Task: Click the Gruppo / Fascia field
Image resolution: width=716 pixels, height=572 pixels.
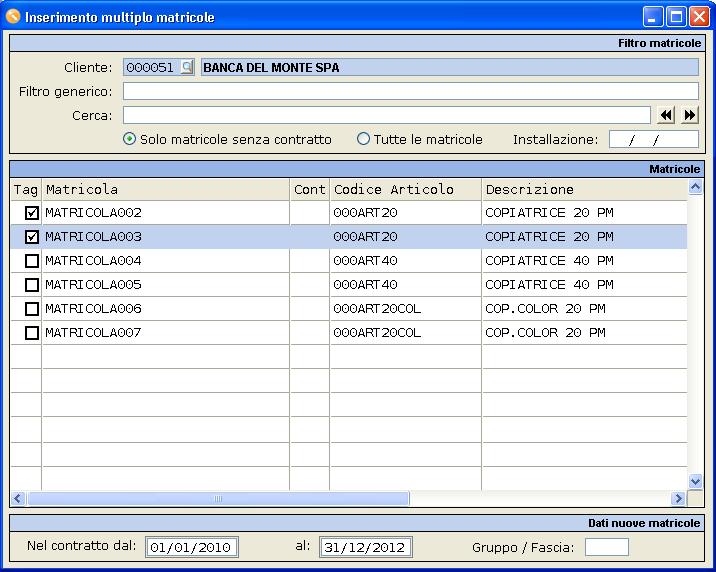Action: tap(606, 547)
